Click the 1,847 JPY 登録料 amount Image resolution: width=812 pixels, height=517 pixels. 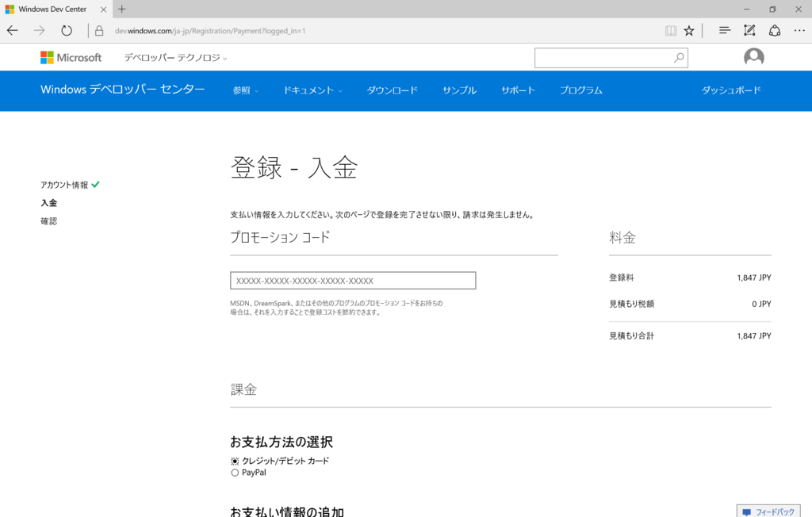754,278
